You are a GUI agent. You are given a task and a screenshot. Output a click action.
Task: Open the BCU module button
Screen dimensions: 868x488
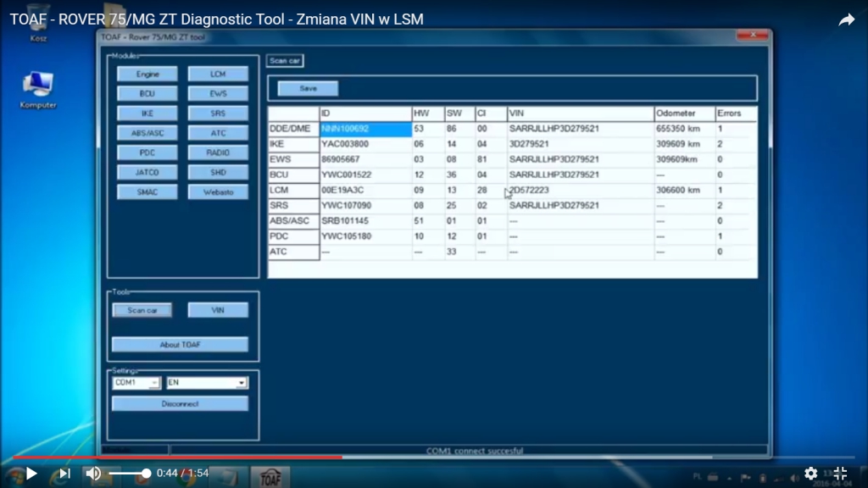(147, 93)
